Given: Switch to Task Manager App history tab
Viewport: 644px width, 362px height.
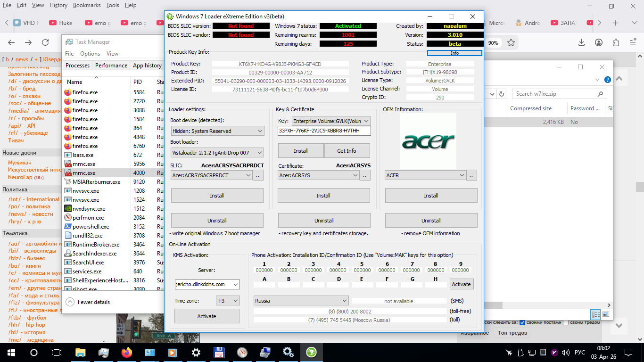Looking at the screenshot, I should pyautogui.click(x=147, y=66).
